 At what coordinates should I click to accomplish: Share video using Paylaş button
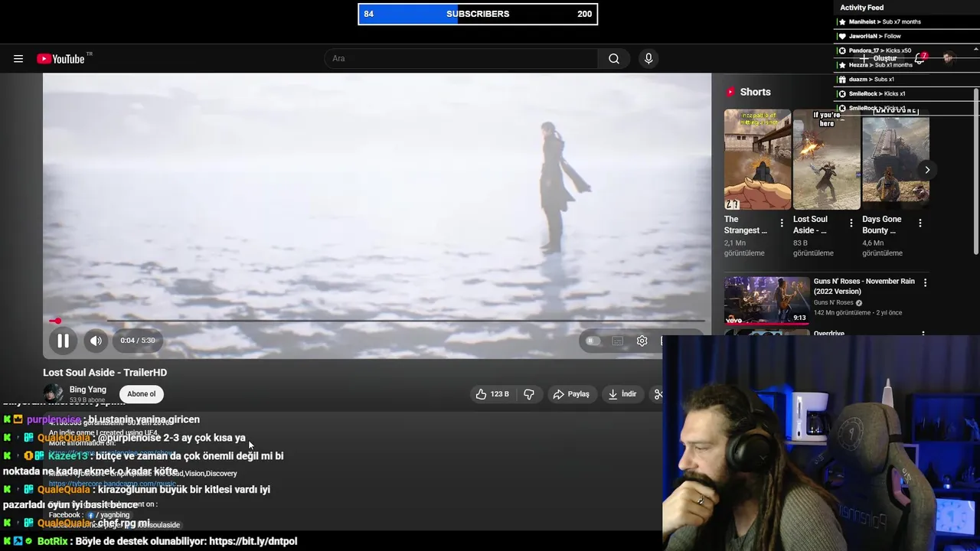click(x=571, y=394)
